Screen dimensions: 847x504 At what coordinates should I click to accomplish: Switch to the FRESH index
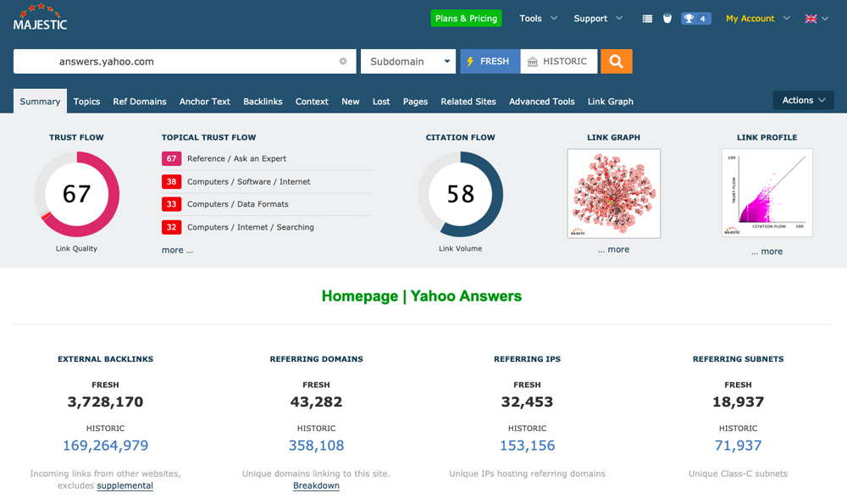490,61
